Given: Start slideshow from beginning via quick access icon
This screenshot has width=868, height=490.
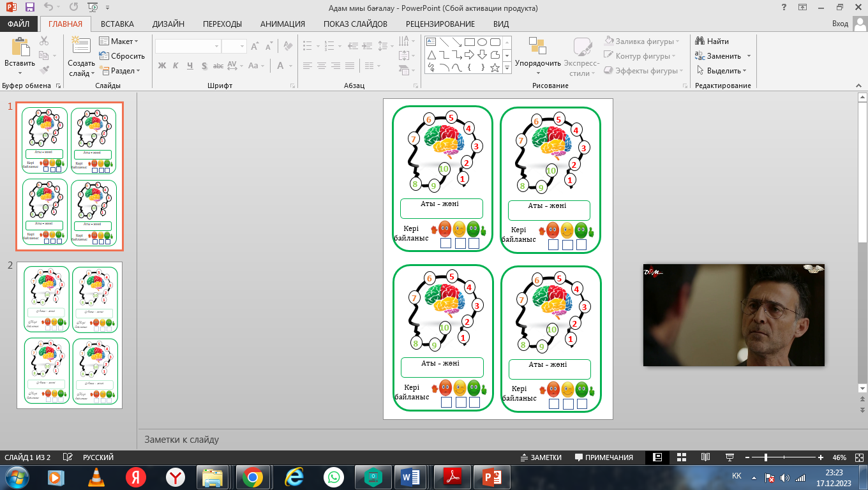Looking at the screenshot, I should pos(93,8).
